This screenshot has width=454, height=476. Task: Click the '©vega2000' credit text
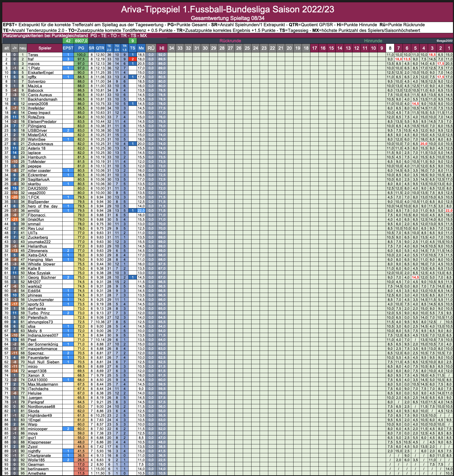pos(444,41)
